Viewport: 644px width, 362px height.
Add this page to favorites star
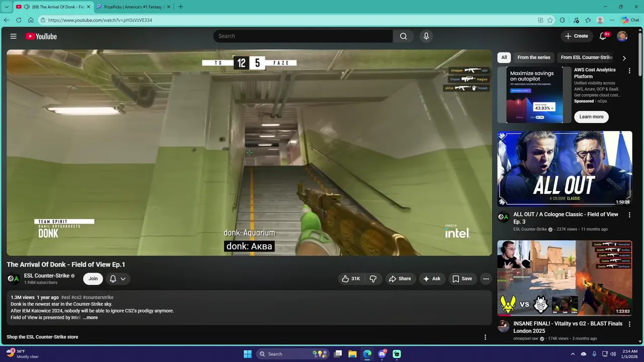coord(550,20)
